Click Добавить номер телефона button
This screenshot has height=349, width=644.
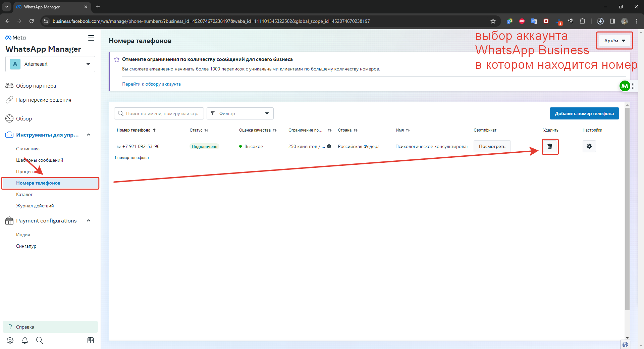click(584, 113)
